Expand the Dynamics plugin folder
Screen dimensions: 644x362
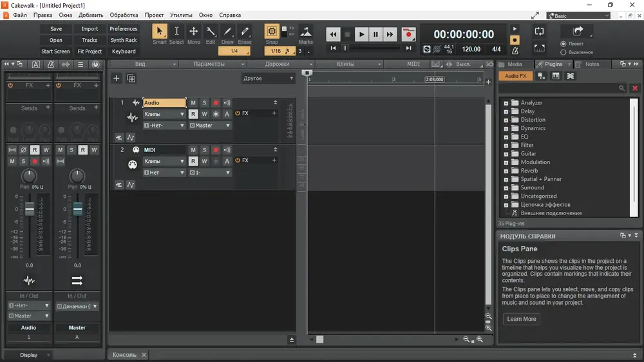pyautogui.click(x=506, y=129)
